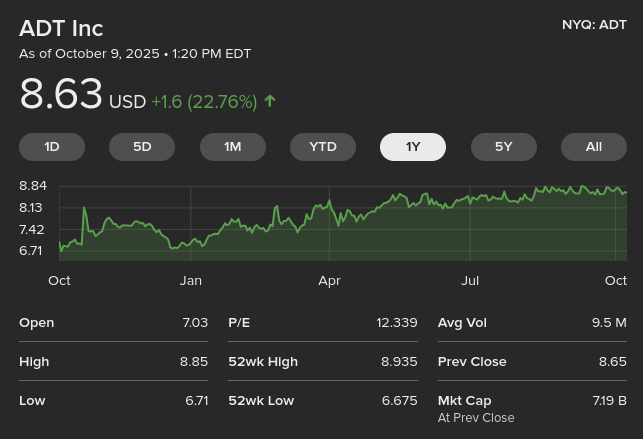Click the Mkt Cap statistic
The image size is (643, 439).
click(531, 401)
